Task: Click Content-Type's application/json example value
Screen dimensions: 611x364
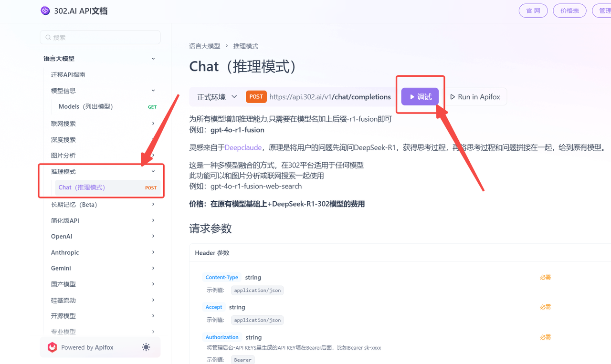Action: 257,290
